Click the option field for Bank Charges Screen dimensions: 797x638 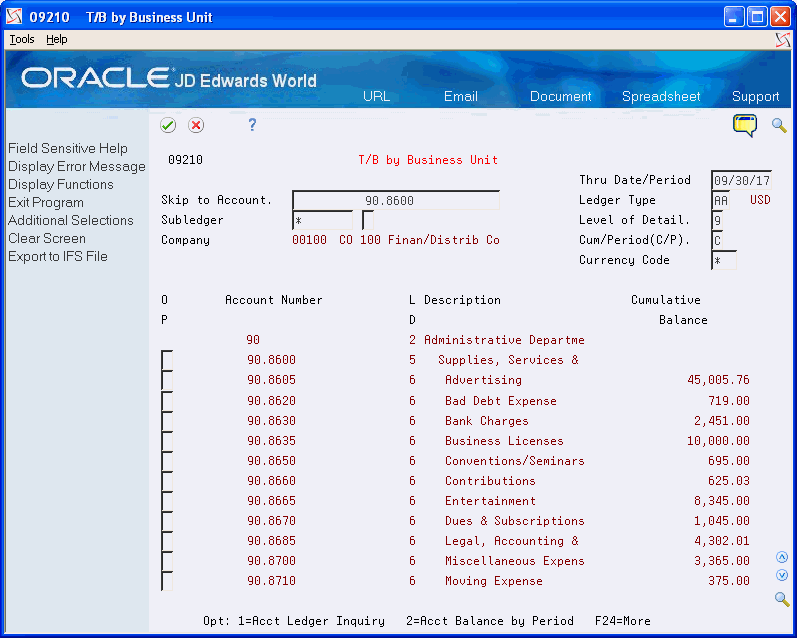tap(167, 421)
